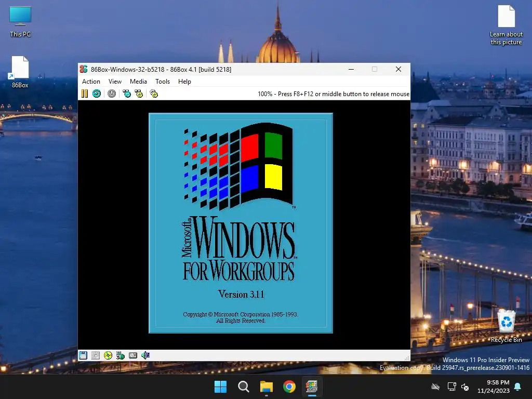Open taskbar Search
This screenshot has width=532, height=399.
[x=244, y=387]
